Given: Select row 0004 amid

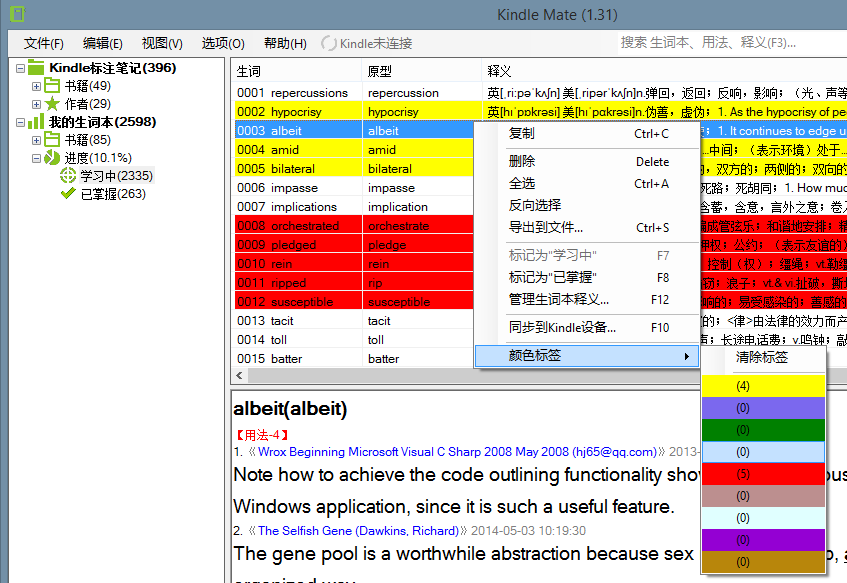Looking at the screenshot, I should tap(354, 150).
